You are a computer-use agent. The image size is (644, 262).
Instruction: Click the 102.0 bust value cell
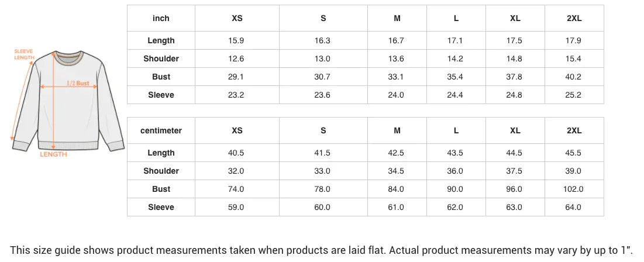[x=574, y=189]
